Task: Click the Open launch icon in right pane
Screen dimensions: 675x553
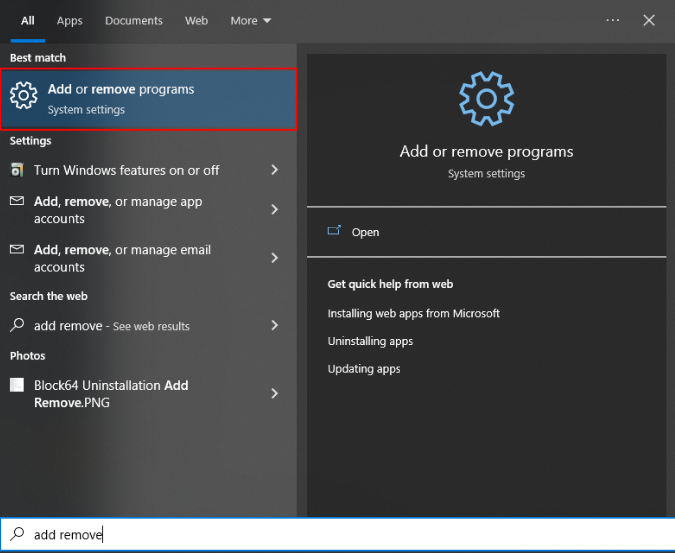Action: [335, 231]
